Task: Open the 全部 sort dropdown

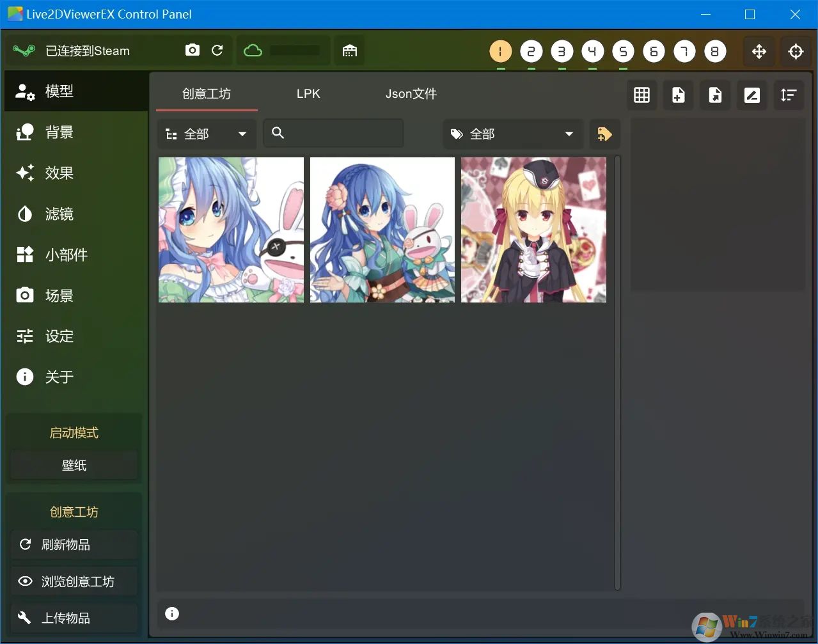Action: click(206, 134)
